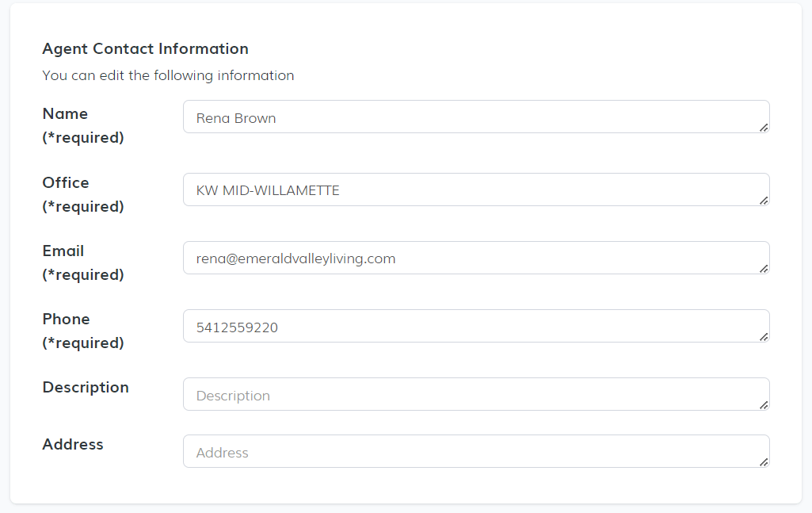Select the "Email (*required)" label text
Viewport: 812px width, 513px height.
click(x=83, y=262)
